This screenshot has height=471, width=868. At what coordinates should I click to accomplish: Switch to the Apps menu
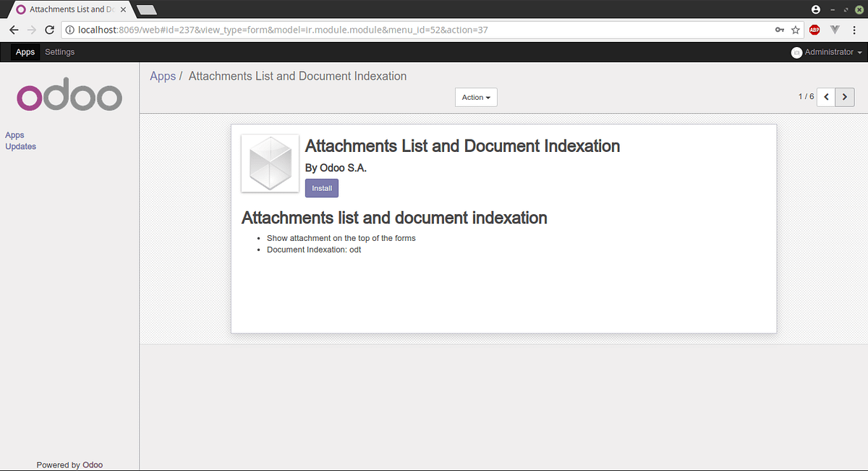[x=25, y=51]
